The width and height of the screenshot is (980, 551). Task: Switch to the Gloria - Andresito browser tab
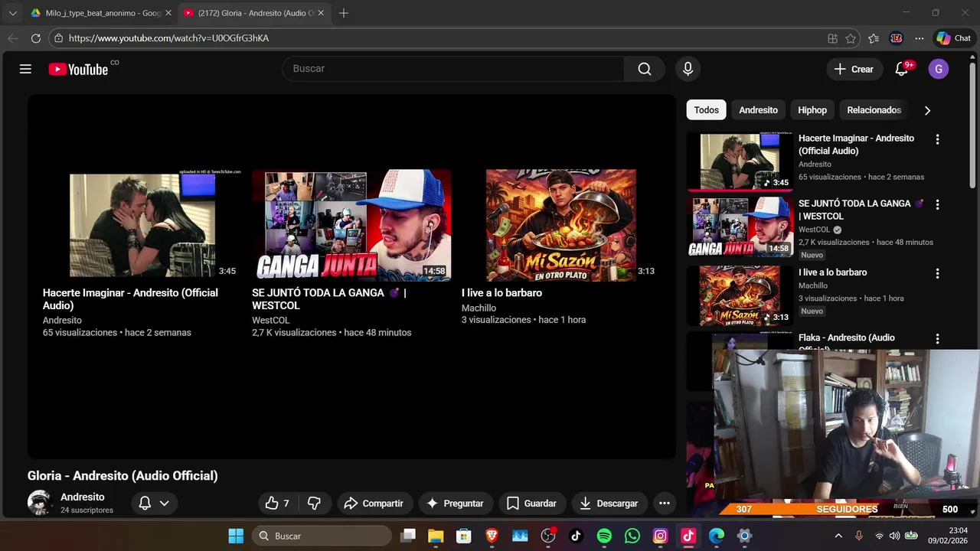253,13
